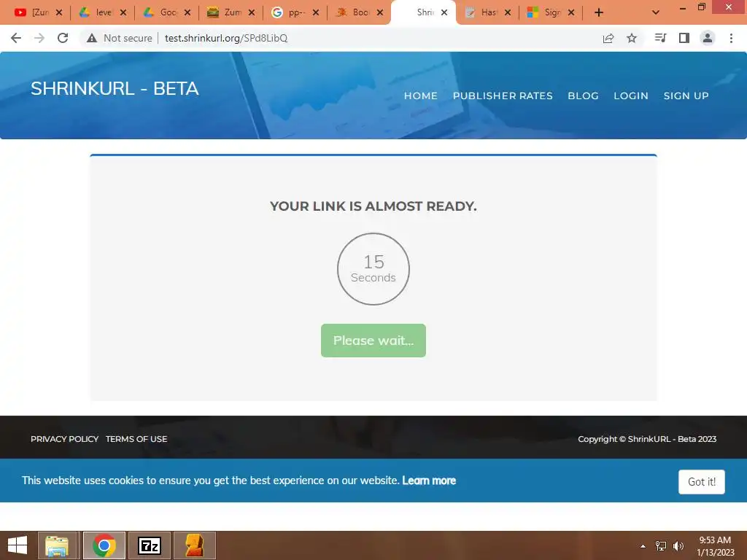The height and width of the screenshot is (560, 747).
Task: Close the YouTube tab
Action: 59,13
